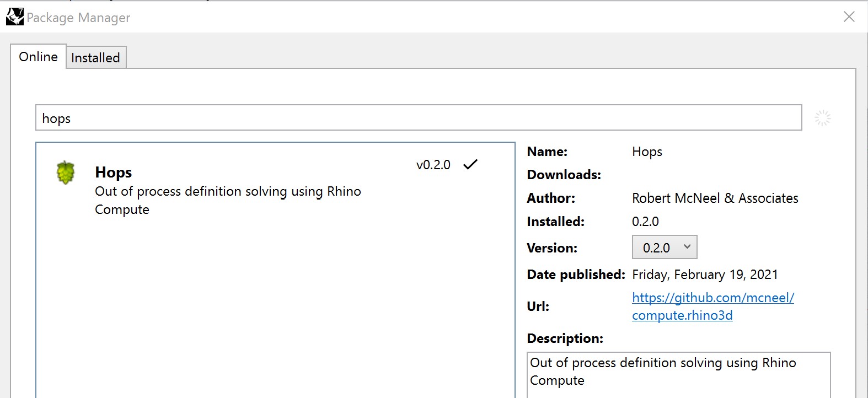
Task: Click the Package Manager window title text
Action: coord(78,18)
